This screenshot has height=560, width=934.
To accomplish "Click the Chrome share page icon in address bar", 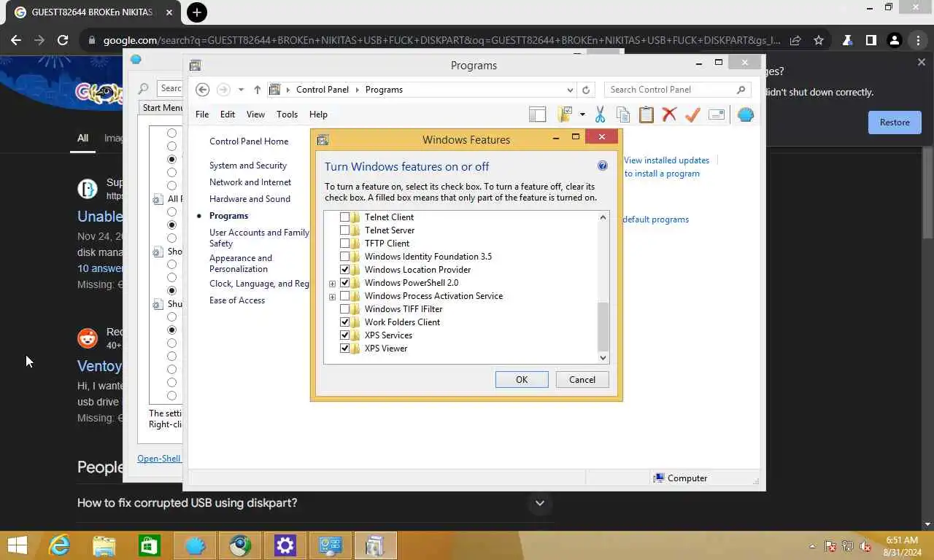I will tap(795, 41).
